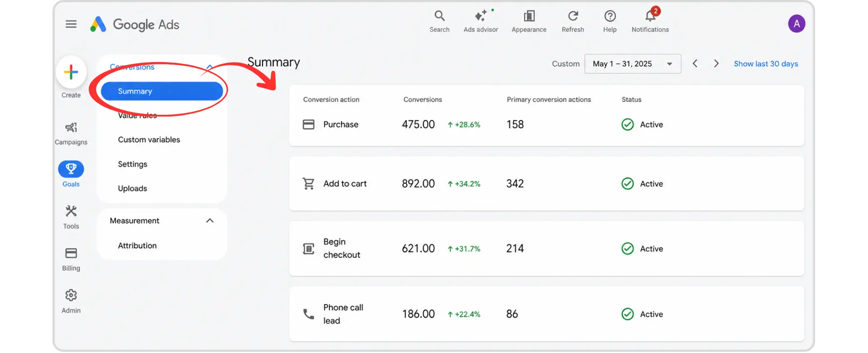Click Show last 30 days link
Viewport: 868px width, 353px height.
coord(766,64)
